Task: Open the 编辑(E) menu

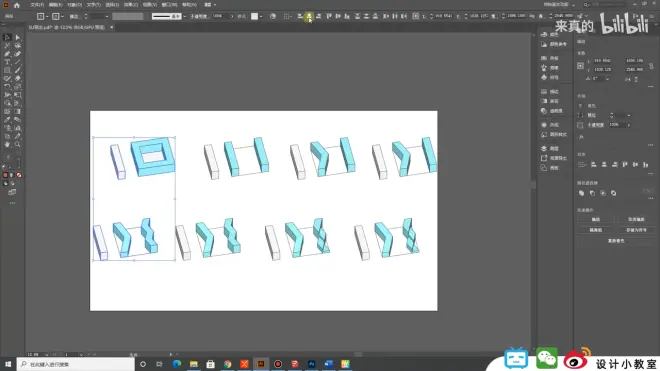Action: click(56, 5)
